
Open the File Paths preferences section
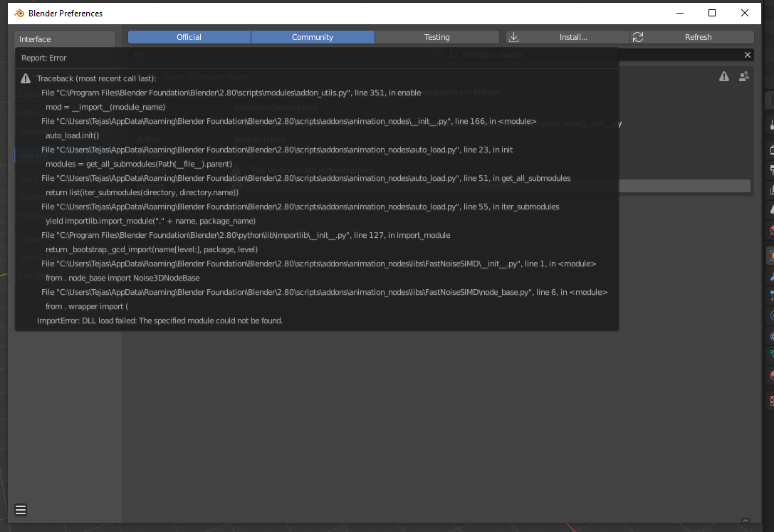click(32, 276)
